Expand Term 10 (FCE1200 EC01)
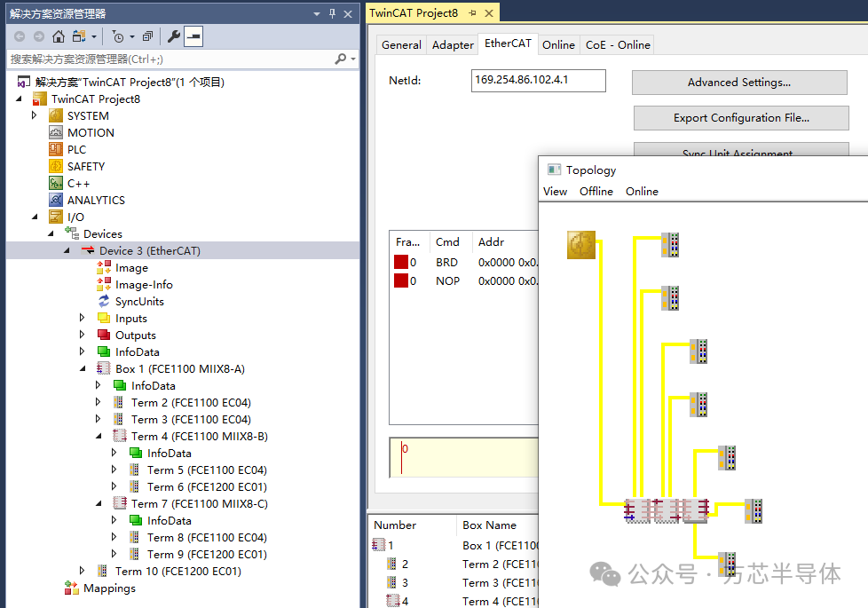This screenshot has height=608, width=868. point(82,571)
